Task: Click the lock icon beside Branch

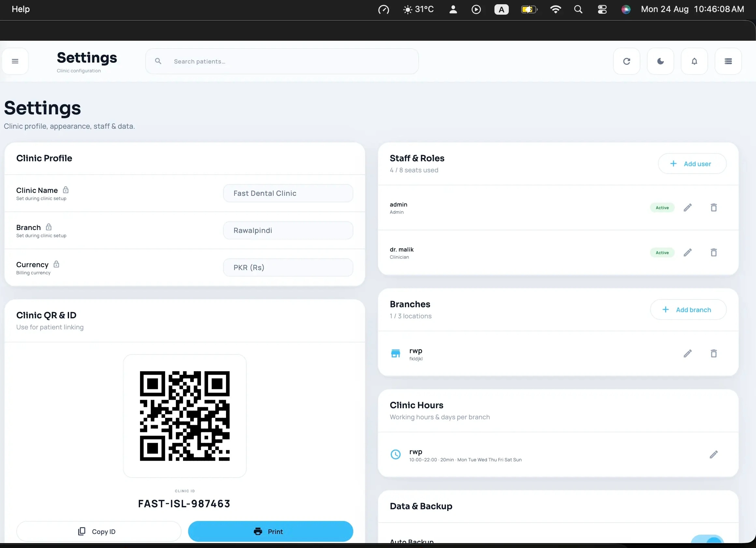Action: tap(49, 227)
